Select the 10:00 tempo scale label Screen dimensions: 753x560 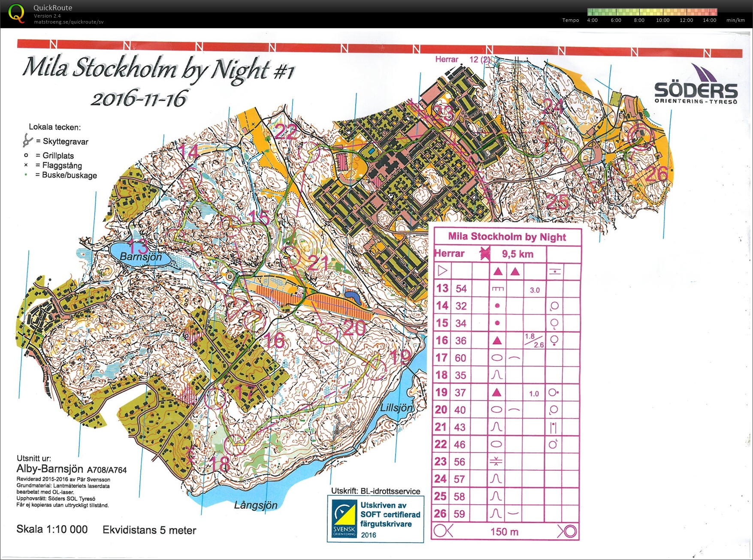click(x=662, y=20)
